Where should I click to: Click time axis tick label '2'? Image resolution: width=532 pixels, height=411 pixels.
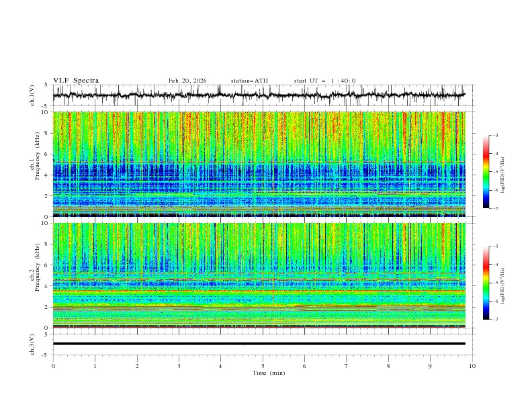click(137, 366)
